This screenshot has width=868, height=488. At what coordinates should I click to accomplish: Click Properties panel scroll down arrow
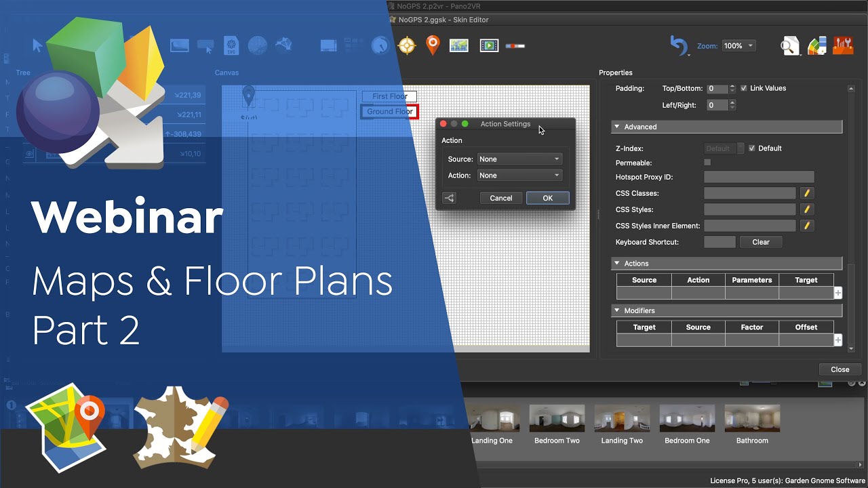tap(851, 348)
